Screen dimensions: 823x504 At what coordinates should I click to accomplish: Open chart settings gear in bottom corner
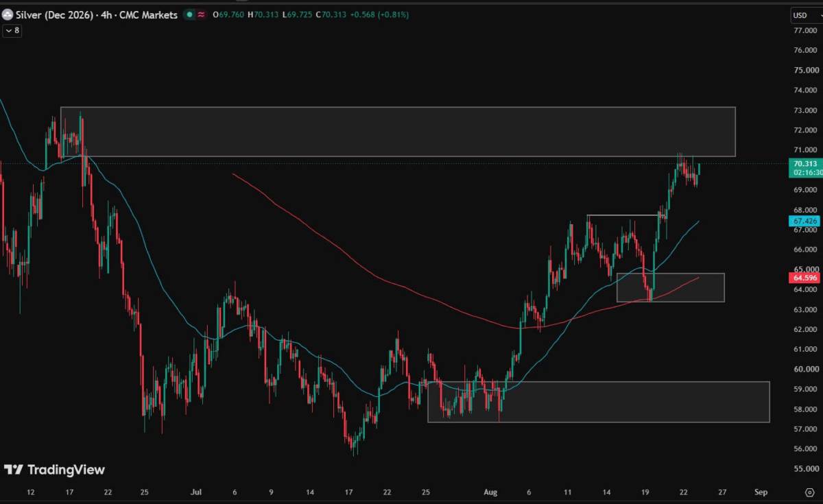click(x=809, y=492)
